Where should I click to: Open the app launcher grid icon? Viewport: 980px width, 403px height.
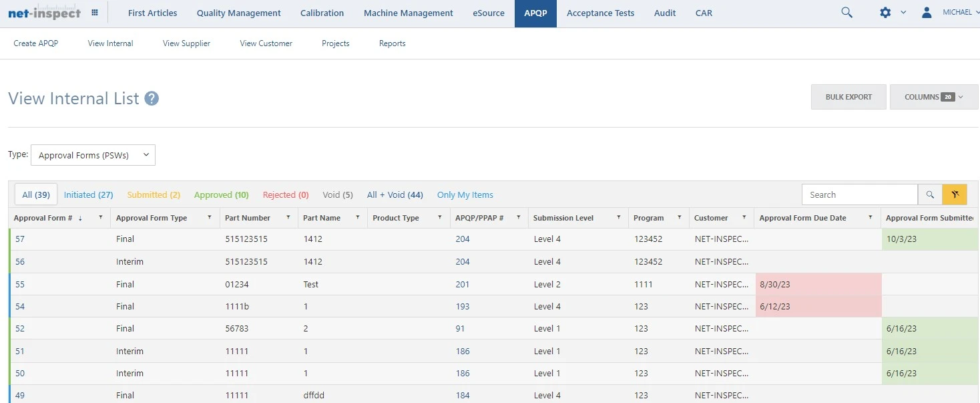(95, 13)
